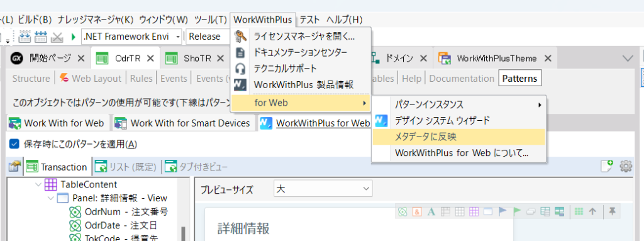Click the settings gear icon
Image resolution: width=644 pixels, height=241 pixels.
(626, 166)
